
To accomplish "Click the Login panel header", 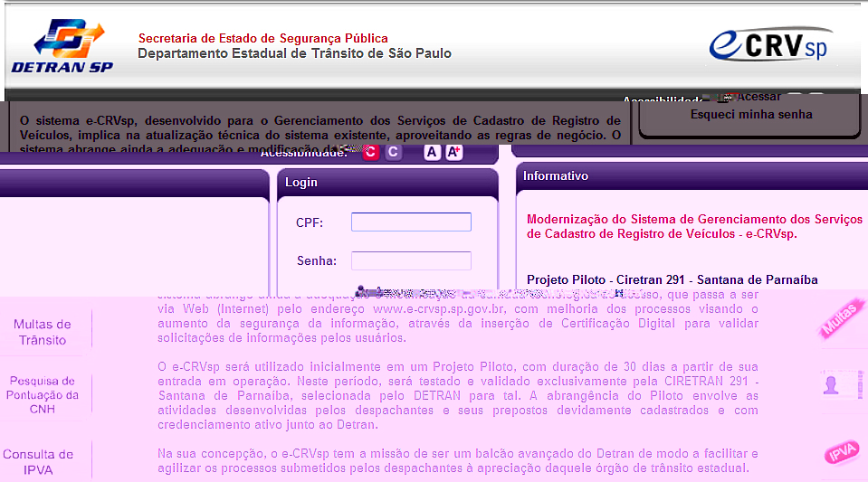I will 387,182.
